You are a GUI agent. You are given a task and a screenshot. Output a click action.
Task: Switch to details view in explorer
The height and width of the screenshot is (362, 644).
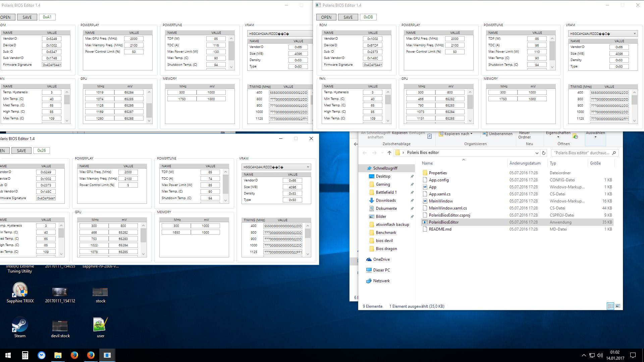point(610,306)
